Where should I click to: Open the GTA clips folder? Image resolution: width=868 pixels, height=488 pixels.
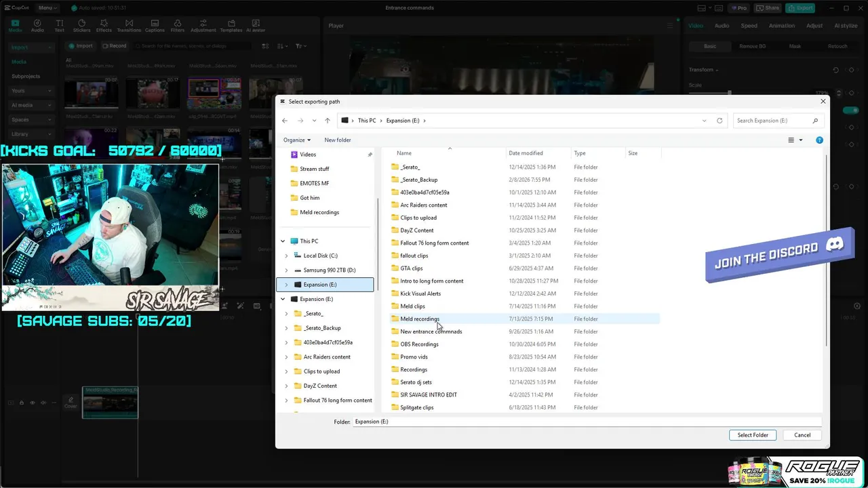[x=411, y=268]
